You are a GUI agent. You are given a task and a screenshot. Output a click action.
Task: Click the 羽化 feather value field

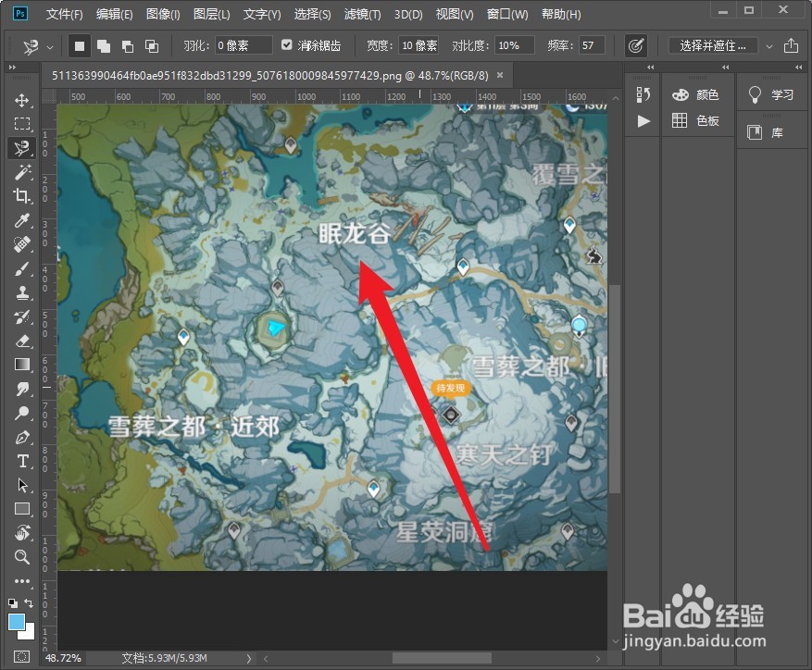244,45
